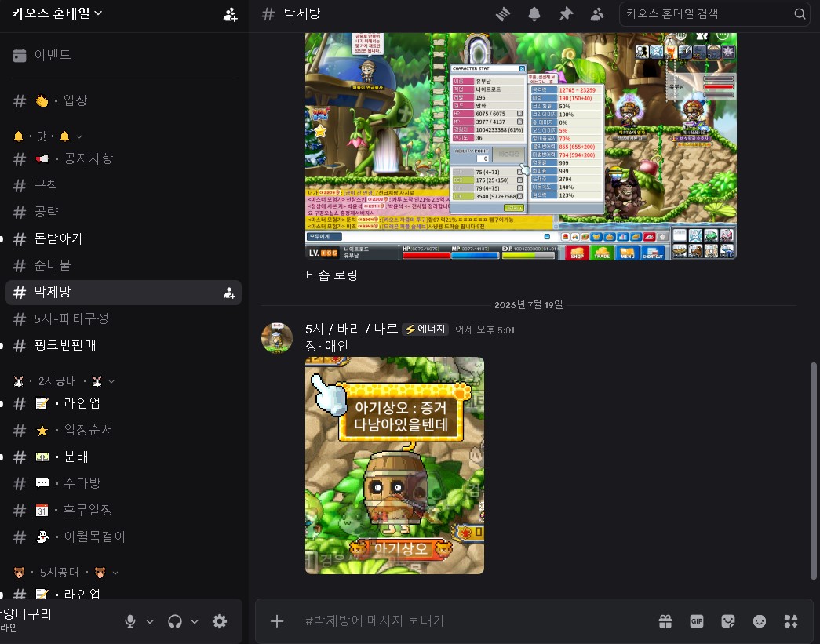Screen dimensions: 820x644
Task: Open the apps launcher icon in message bar
Action: coord(791,621)
